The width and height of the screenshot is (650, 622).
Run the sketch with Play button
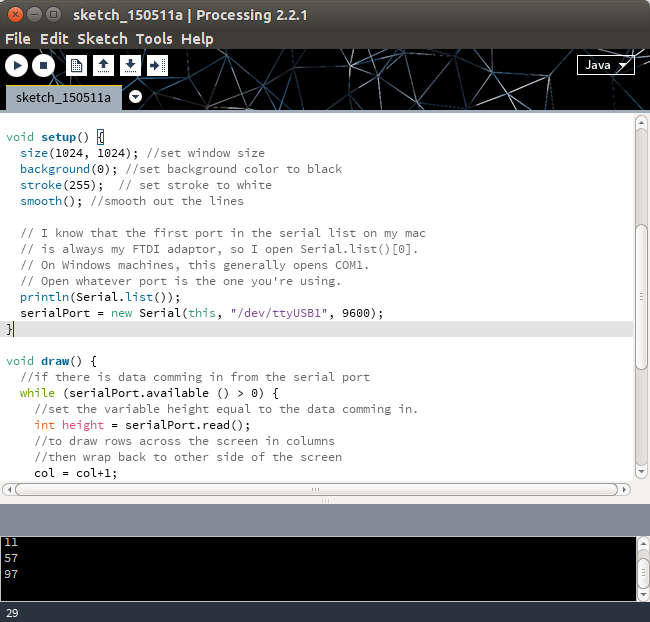17,66
